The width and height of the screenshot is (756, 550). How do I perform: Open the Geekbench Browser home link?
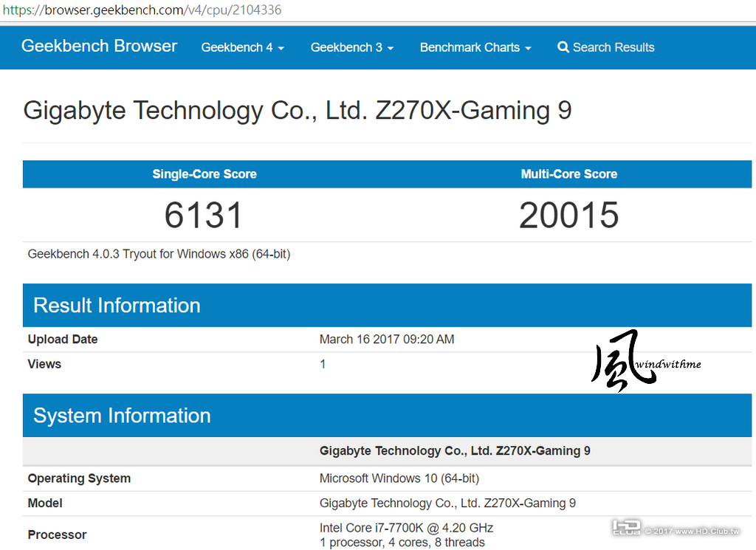pos(100,47)
